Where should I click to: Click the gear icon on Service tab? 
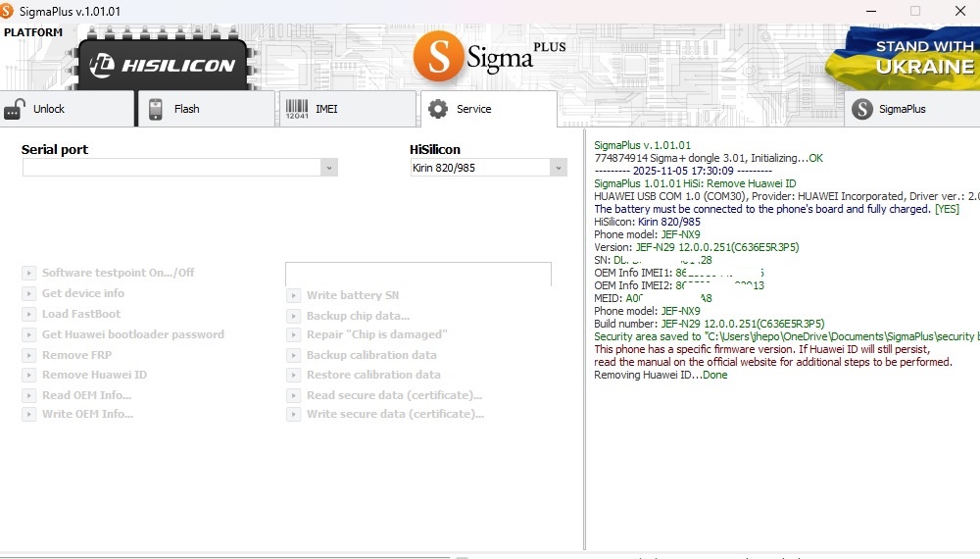tap(438, 109)
